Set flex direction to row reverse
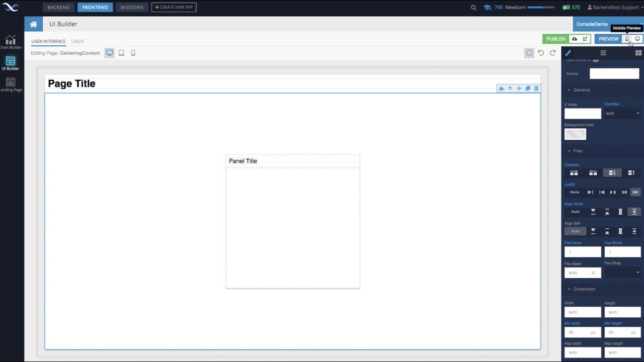This screenshot has height=362, width=644. click(593, 173)
